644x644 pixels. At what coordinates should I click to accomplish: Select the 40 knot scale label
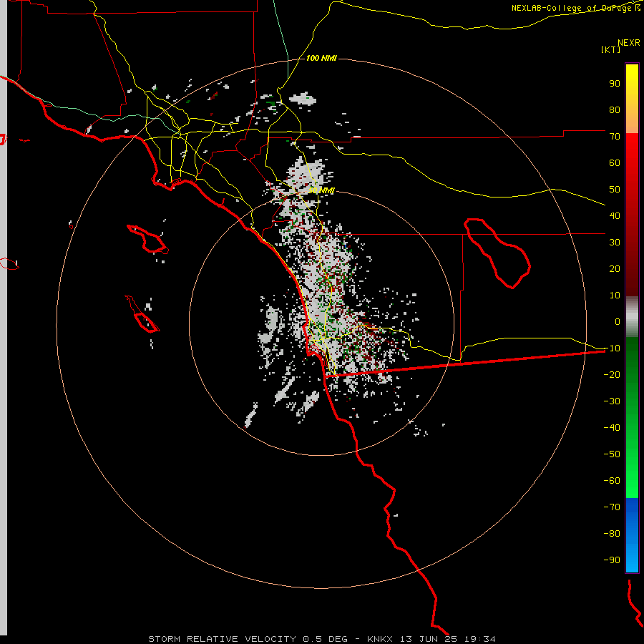(x=615, y=216)
